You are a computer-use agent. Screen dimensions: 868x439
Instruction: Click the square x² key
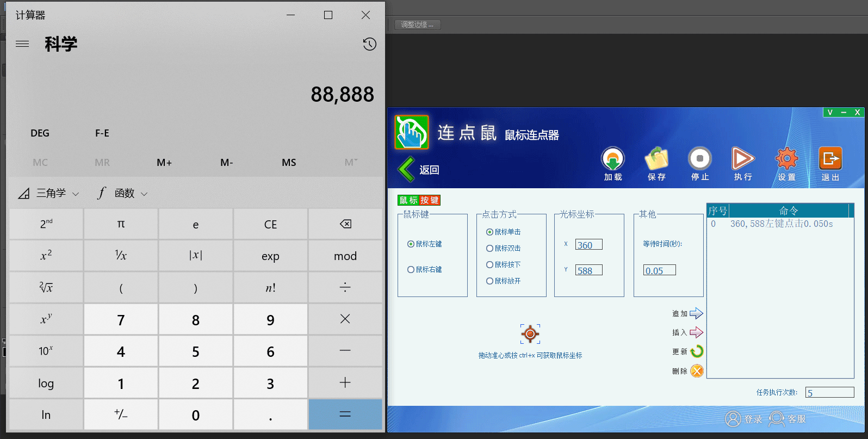point(46,256)
